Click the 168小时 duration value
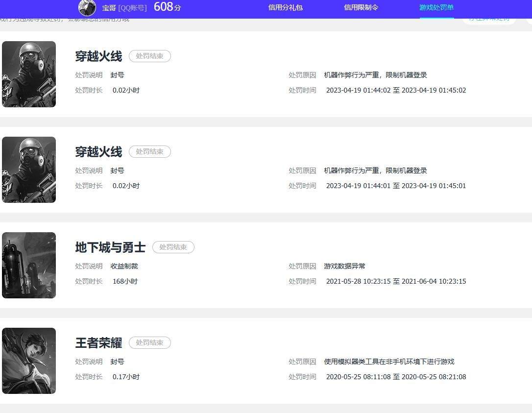 tap(125, 281)
